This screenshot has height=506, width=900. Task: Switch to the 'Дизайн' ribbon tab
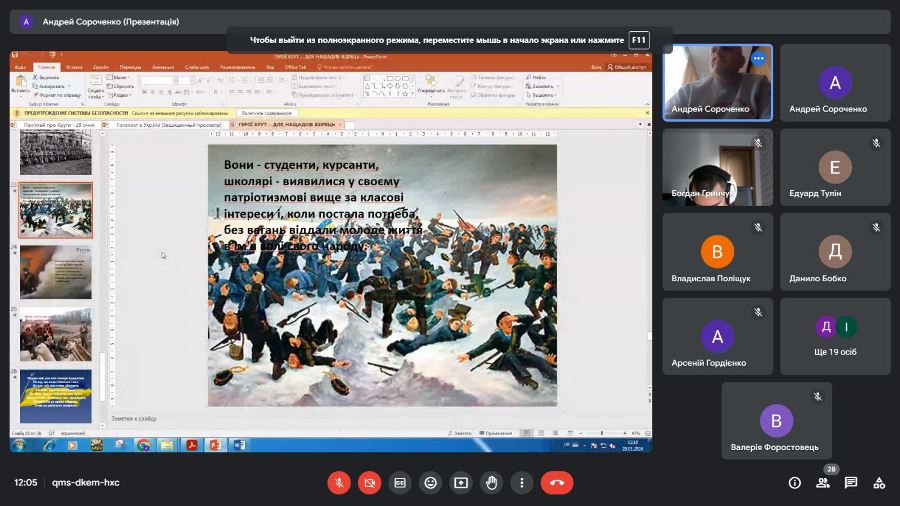[102, 67]
